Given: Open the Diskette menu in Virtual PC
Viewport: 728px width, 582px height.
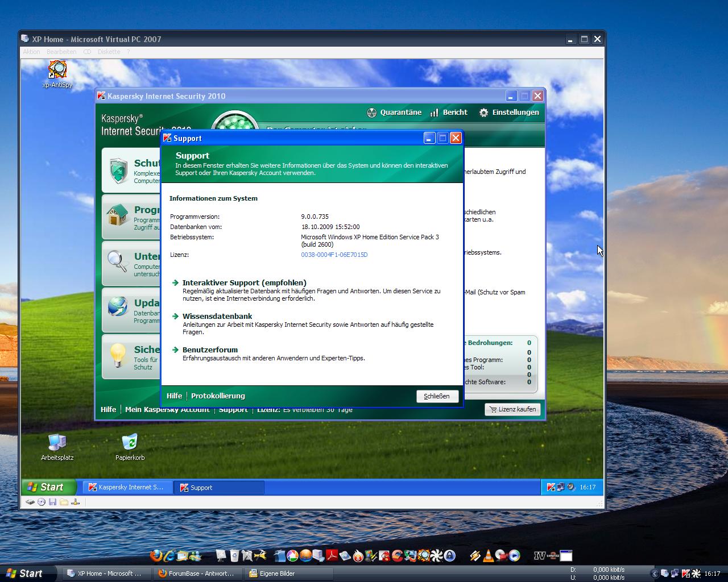Looking at the screenshot, I should click(109, 52).
